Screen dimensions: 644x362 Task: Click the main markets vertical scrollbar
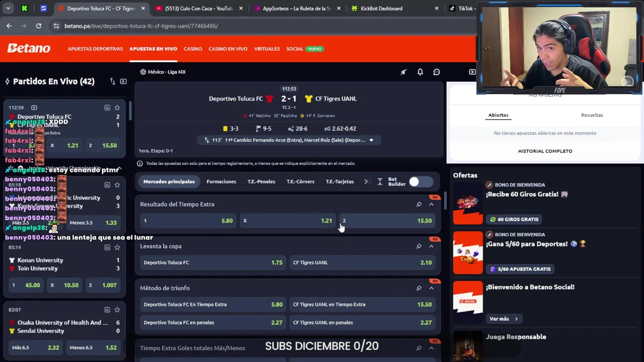coord(444,201)
